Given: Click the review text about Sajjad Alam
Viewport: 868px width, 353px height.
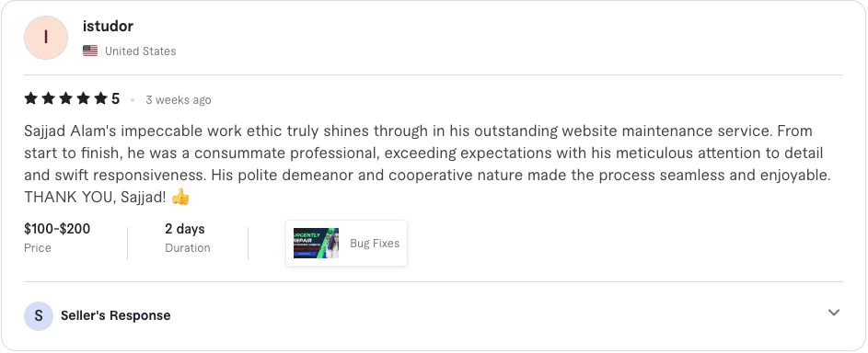Looking at the screenshot, I should pyautogui.click(x=427, y=164).
